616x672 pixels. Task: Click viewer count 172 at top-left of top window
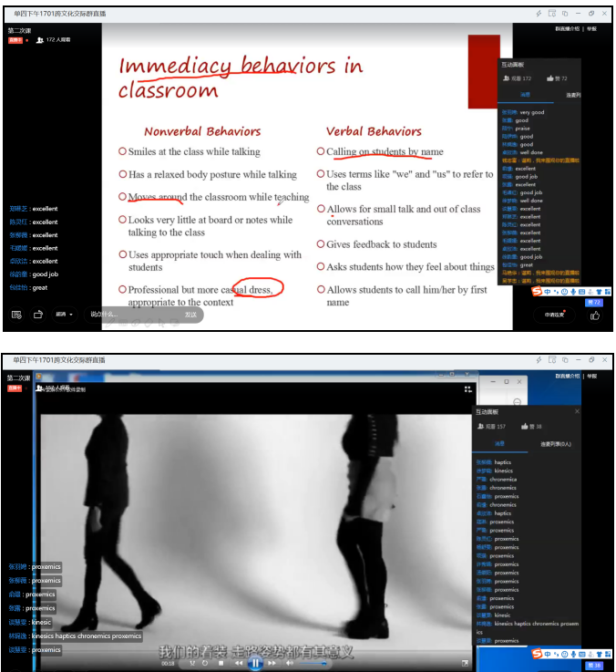[x=54, y=40]
